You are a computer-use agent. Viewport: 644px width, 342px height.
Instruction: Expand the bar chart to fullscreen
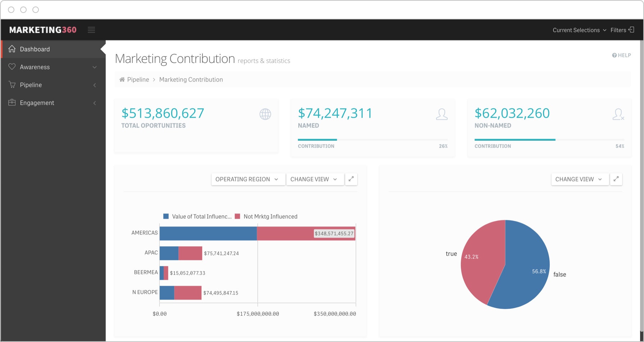tap(351, 179)
